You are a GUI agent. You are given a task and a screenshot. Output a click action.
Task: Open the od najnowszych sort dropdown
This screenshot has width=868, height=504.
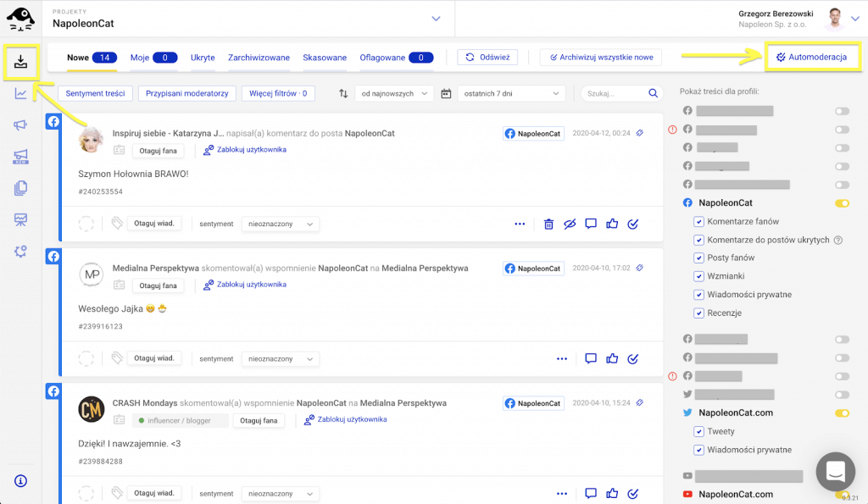coord(393,93)
